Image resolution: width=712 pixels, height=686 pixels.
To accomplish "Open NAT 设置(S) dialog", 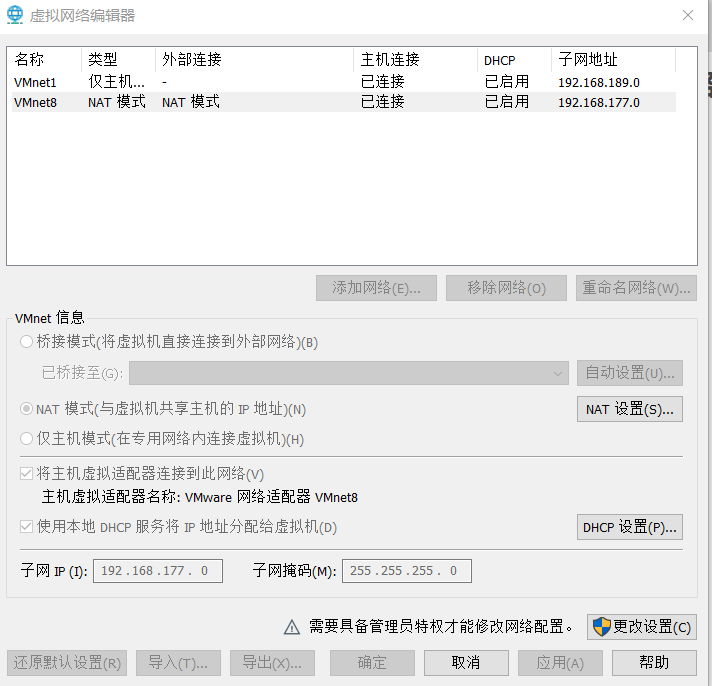I will click(x=630, y=409).
